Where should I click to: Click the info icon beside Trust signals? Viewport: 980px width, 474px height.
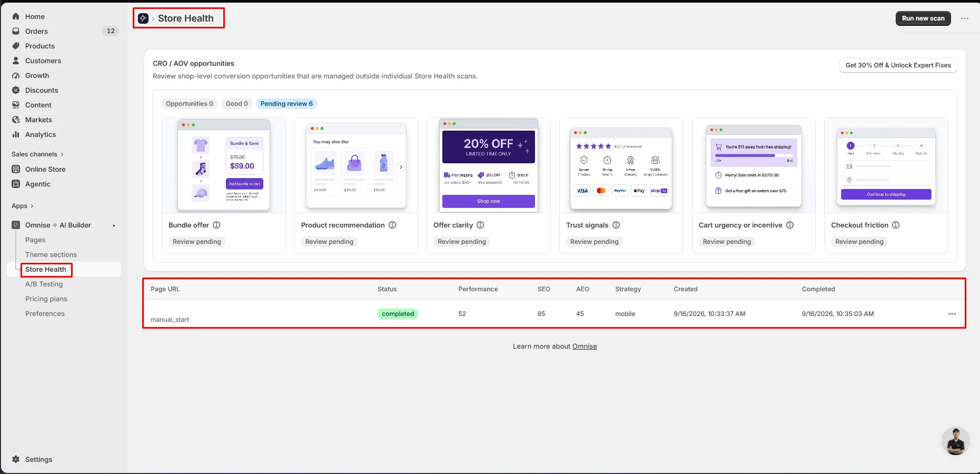(616, 225)
